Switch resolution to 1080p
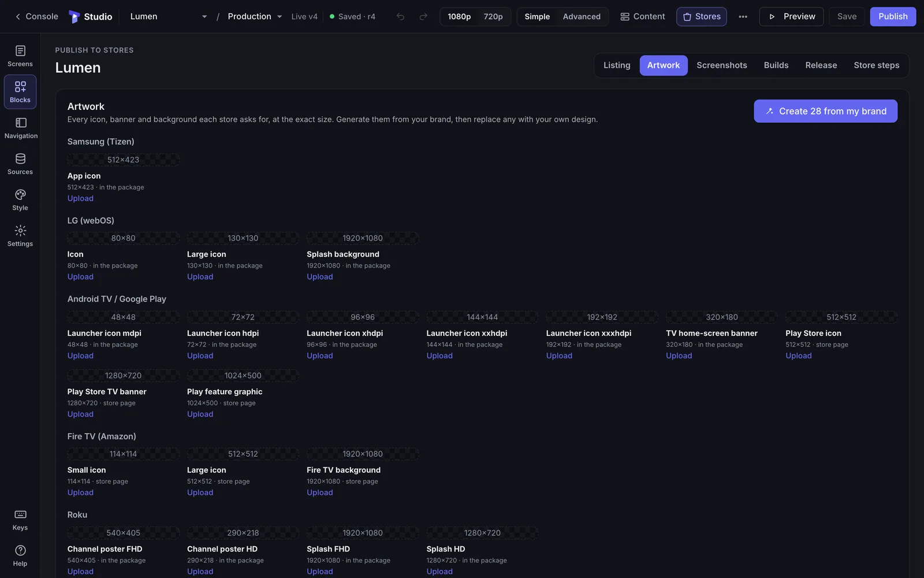 459,17
